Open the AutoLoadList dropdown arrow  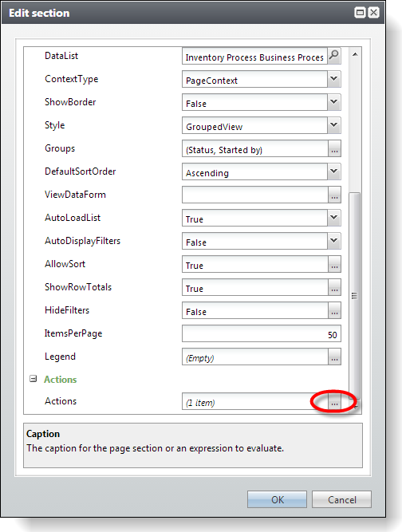(334, 218)
